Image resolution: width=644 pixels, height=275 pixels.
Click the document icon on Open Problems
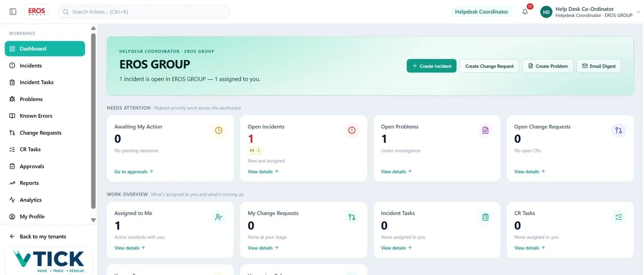point(485,130)
